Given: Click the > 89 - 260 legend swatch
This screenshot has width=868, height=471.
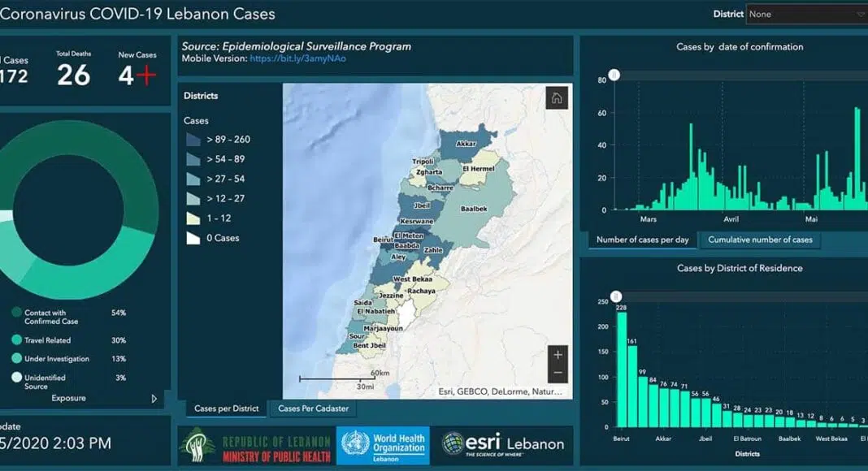Looking at the screenshot, I should coord(193,140).
